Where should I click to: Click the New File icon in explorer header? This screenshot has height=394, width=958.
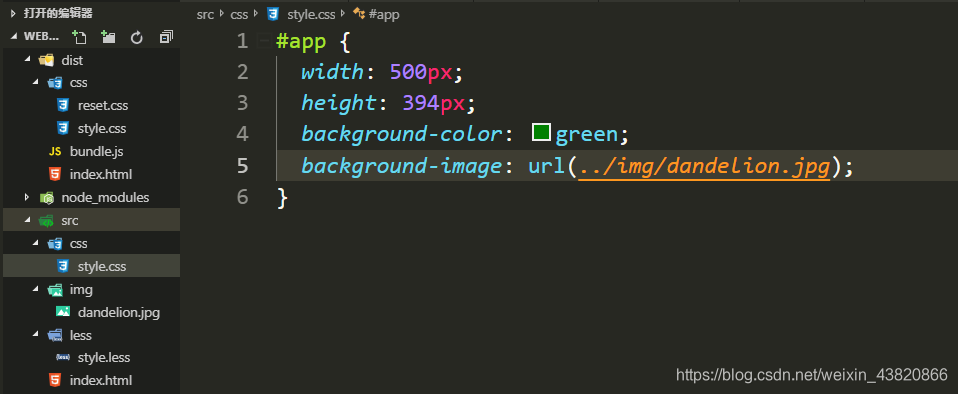click(79, 37)
